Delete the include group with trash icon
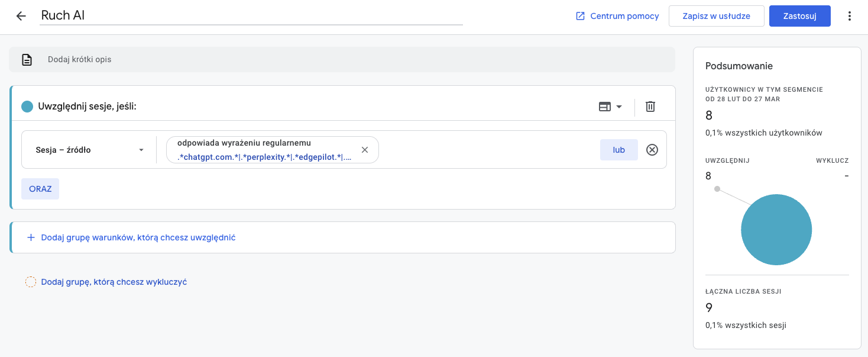The height and width of the screenshot is (357, 868). (x=650, y=107)
